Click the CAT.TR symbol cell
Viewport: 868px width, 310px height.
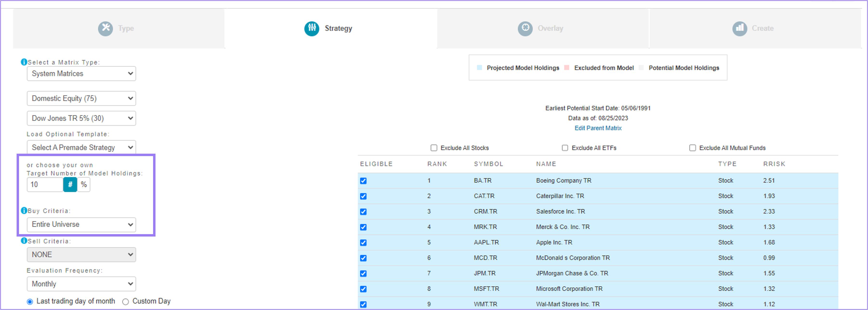click(x=484, y=196)
